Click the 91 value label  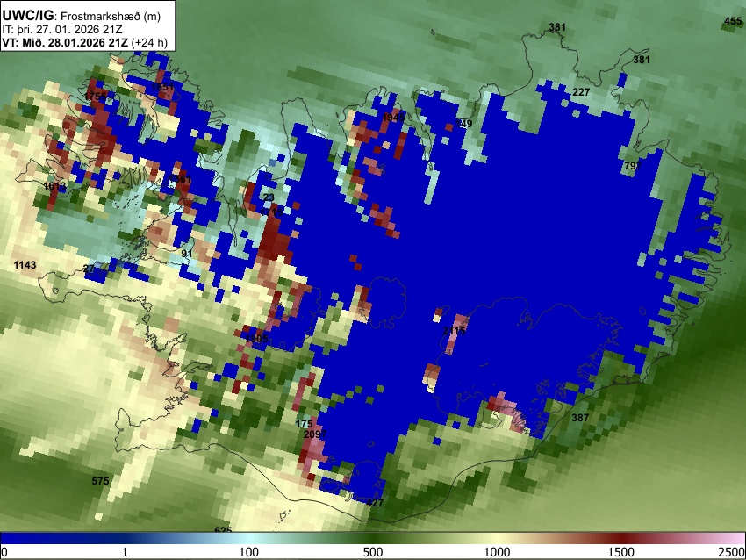point(186,253)
